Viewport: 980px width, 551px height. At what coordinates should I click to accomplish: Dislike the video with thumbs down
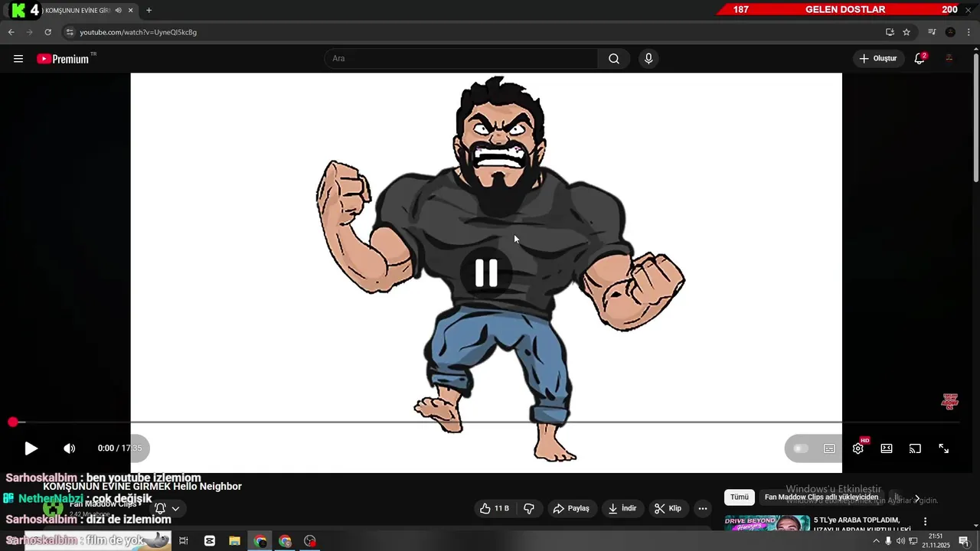[x=528, y=508]
